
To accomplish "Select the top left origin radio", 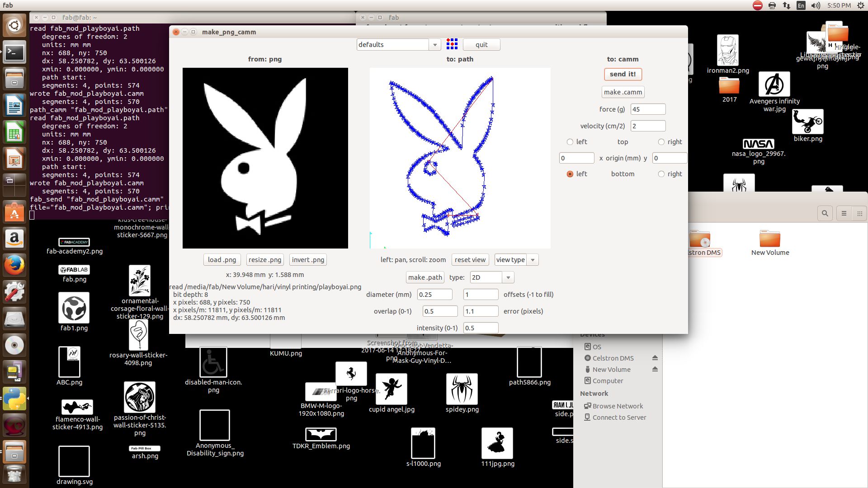I will (570, 142).
